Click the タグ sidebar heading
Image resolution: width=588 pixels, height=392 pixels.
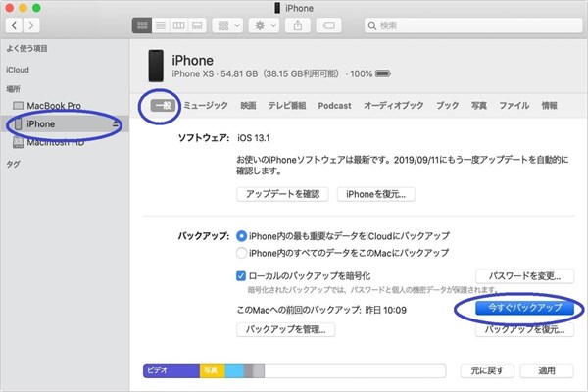click(13, 164)
